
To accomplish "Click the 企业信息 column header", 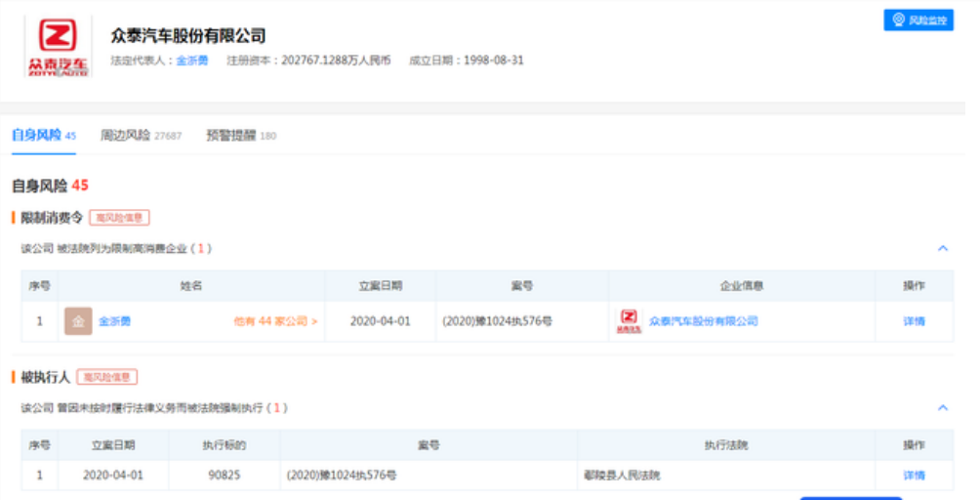I will pyautogui.click(x=742, y=285).
